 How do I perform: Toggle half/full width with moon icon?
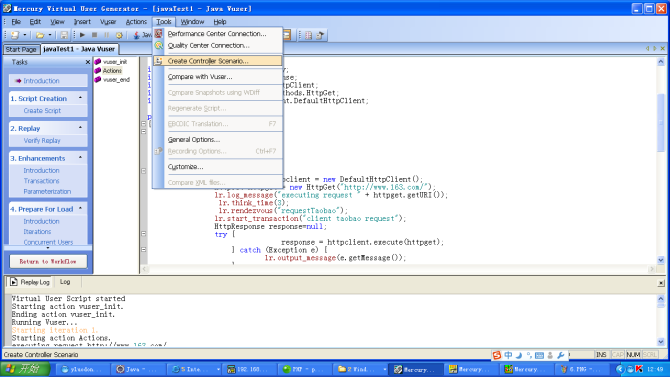pos(519,355)
